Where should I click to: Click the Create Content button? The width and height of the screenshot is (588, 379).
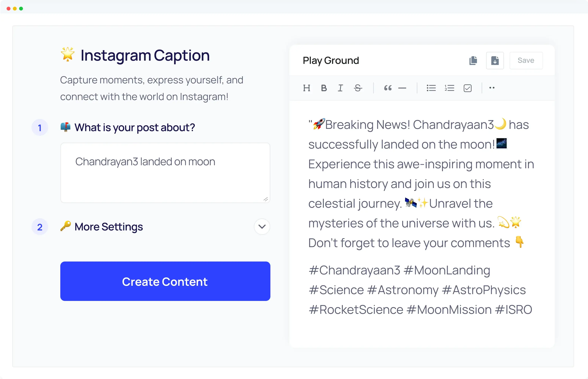pos(165,281)
